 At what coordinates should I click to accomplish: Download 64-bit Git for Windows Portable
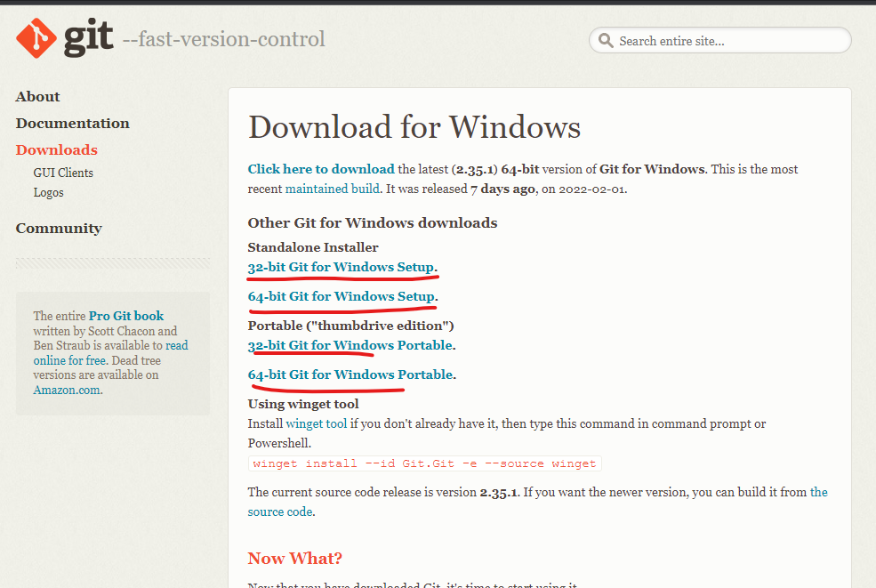pyautogui.click(x=350, y=375)
